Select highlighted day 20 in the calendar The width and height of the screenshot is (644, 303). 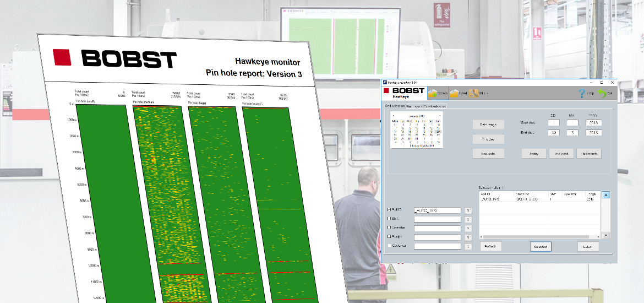[x=438, y=132]
